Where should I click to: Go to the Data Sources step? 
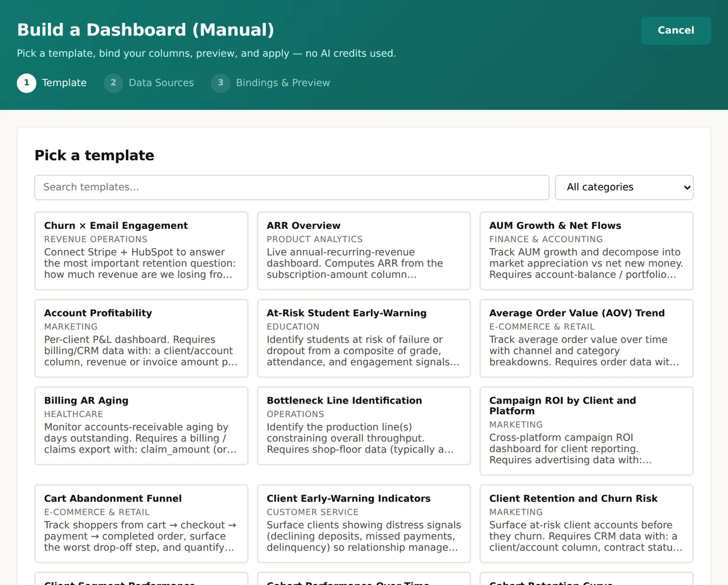149,83
